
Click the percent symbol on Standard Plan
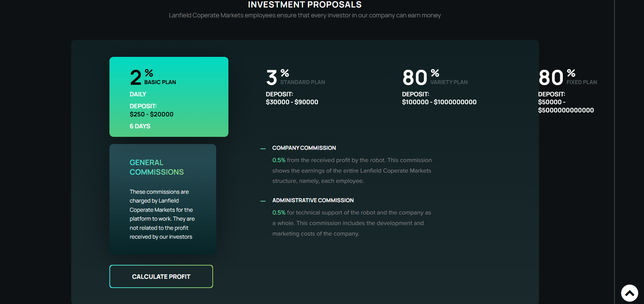[285, 73]
